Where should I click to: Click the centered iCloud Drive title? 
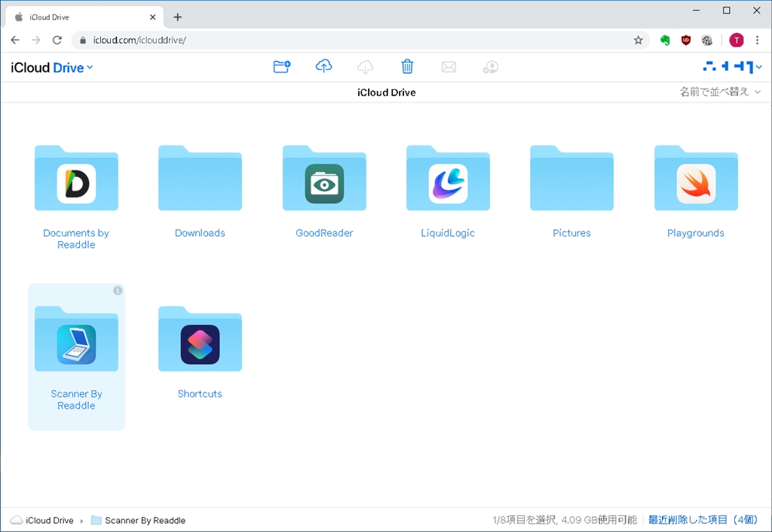point(387,92)
